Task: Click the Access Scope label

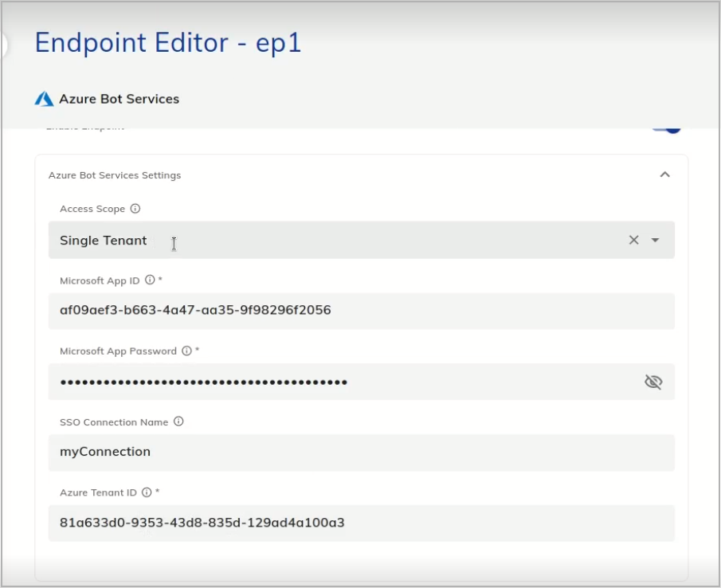Action: click(x=92, y=209)
